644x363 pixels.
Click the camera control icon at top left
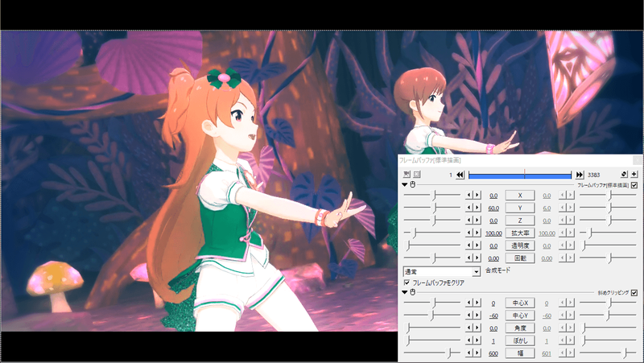407,175
